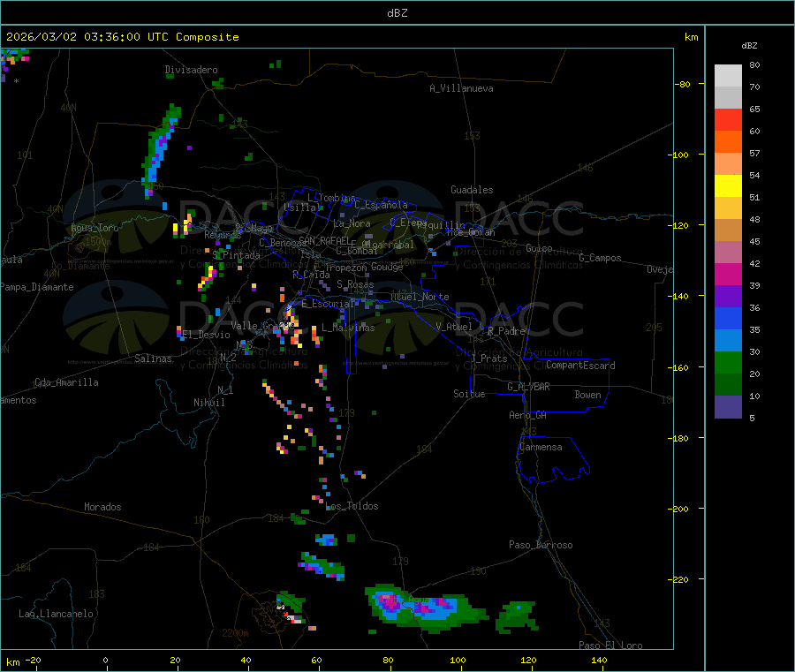Viewport: 795px width, 672px height.
Task: Click the Aero_GA map label
Action: (x=527, y=415)
